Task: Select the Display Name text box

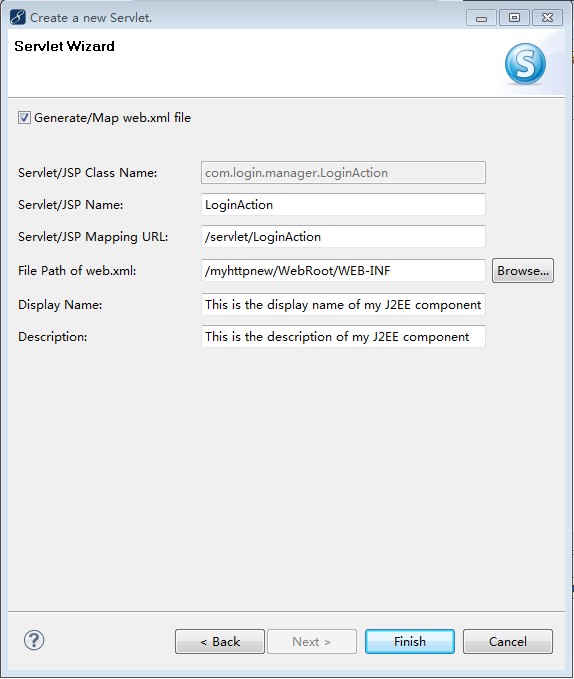Action: [343, 304]
